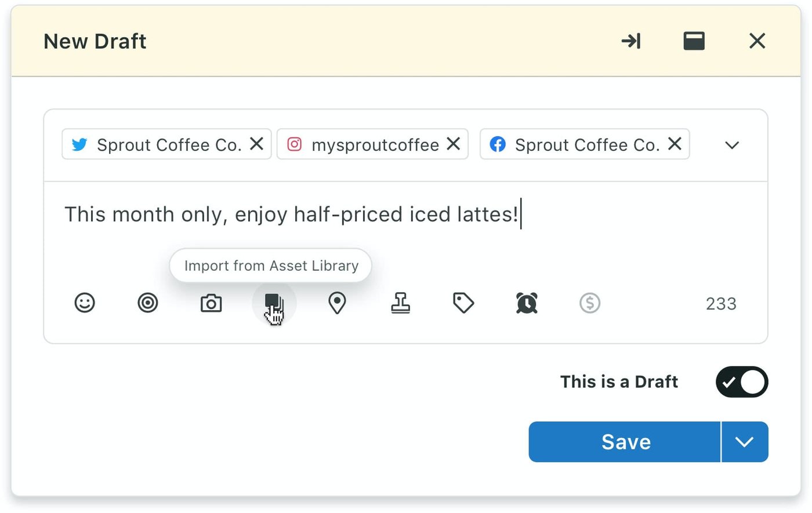Viewport: 812px width, 513px height.
Task: Remove the Facebook "Sprout Coffee Co." profile
Action: pos(674,144)
